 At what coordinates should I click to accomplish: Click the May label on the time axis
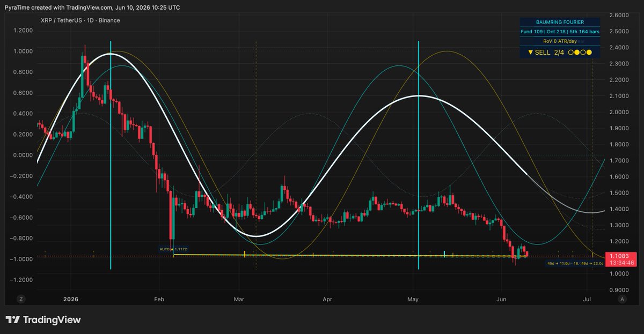[x=413, y=299]
